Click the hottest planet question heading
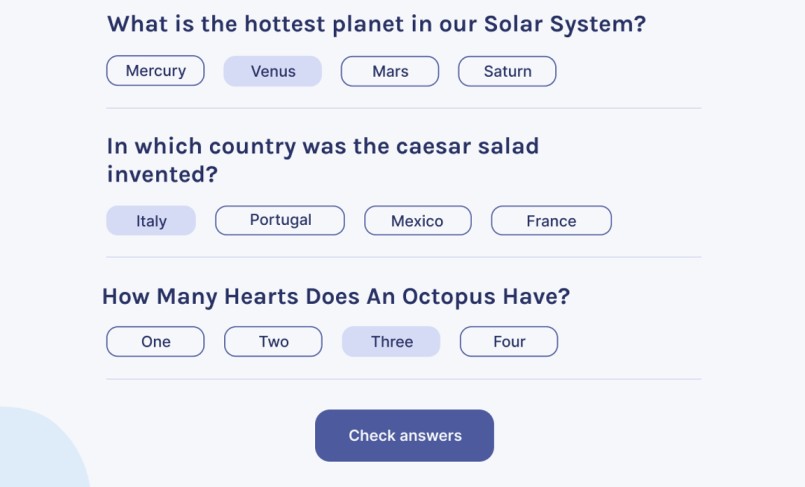 pyautogui.click(x=376, y=24)
